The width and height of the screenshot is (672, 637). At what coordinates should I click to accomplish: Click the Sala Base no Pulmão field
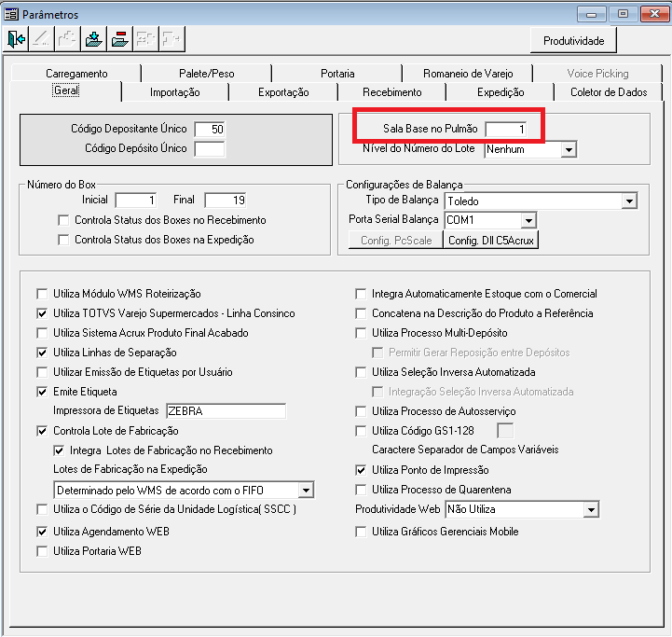tap(506, 129)
